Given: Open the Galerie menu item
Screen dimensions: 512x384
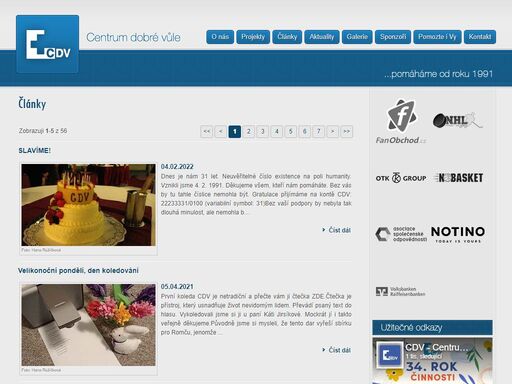Looking at the screenshot, I should 357,37.
